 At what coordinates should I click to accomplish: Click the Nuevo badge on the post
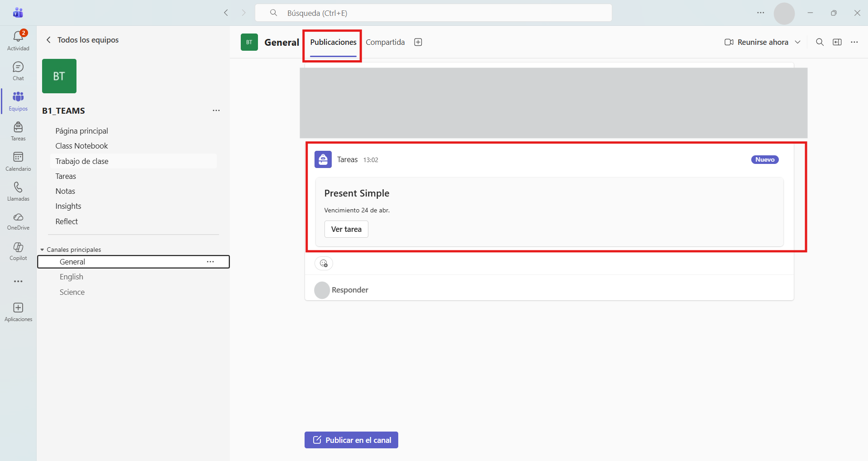tap(765, 159)
